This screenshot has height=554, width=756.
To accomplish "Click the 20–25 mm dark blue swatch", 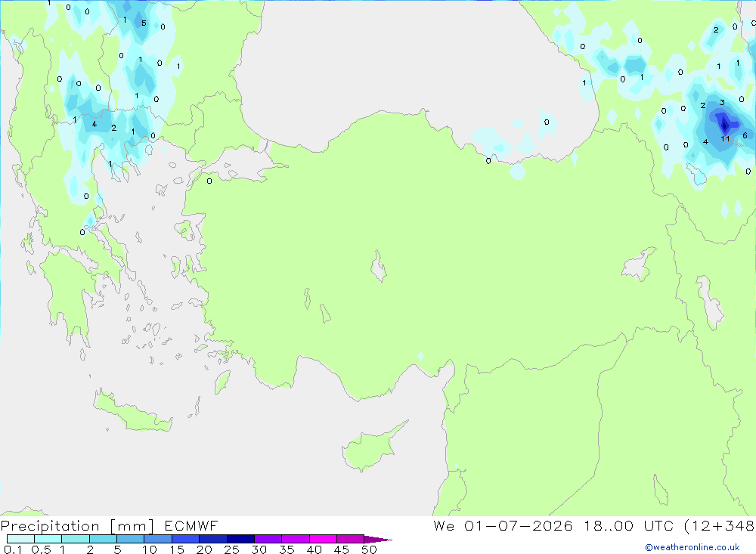I will 213,539.
